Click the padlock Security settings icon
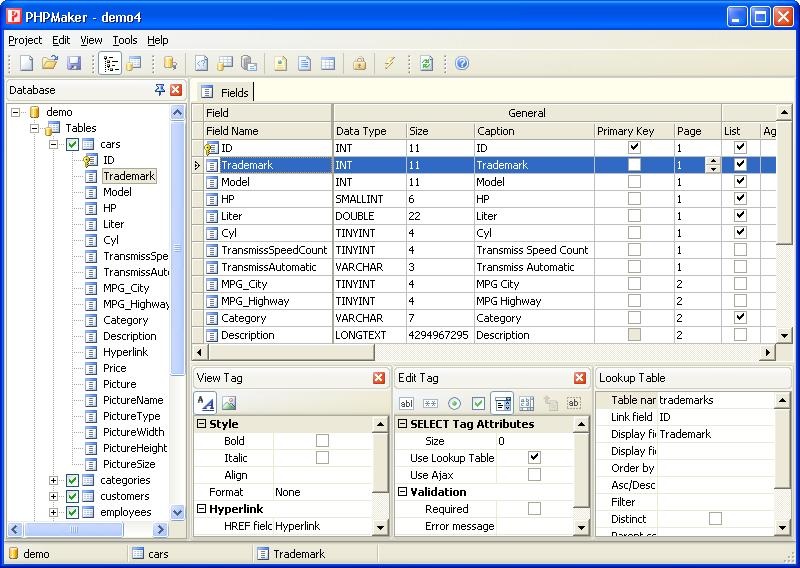 click(x=359, y=63)
